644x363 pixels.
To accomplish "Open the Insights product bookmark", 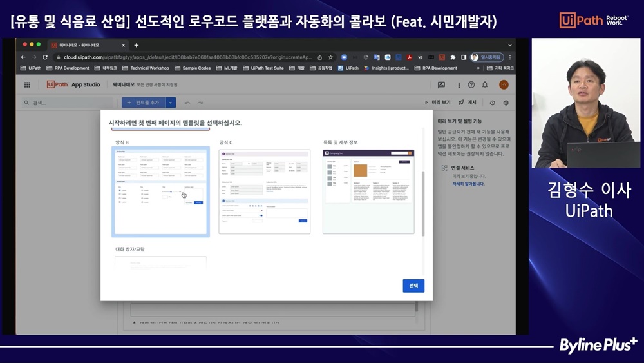I will click(386, 68).
